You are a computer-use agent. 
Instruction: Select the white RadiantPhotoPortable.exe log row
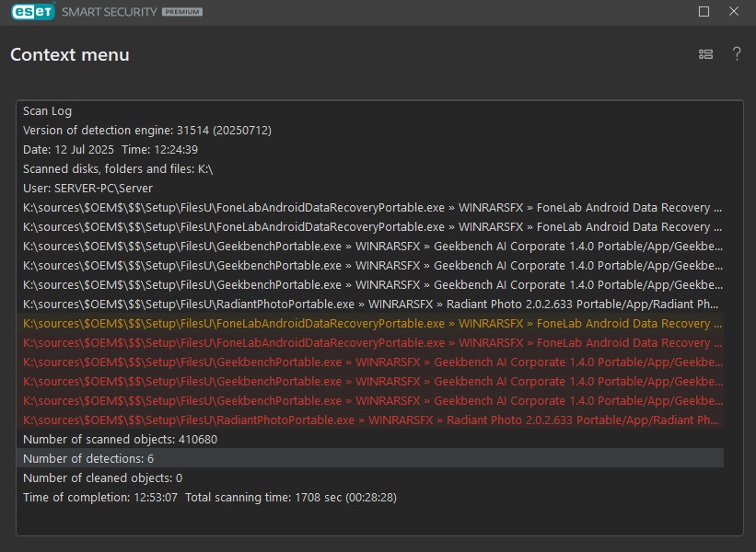[370, 305]
